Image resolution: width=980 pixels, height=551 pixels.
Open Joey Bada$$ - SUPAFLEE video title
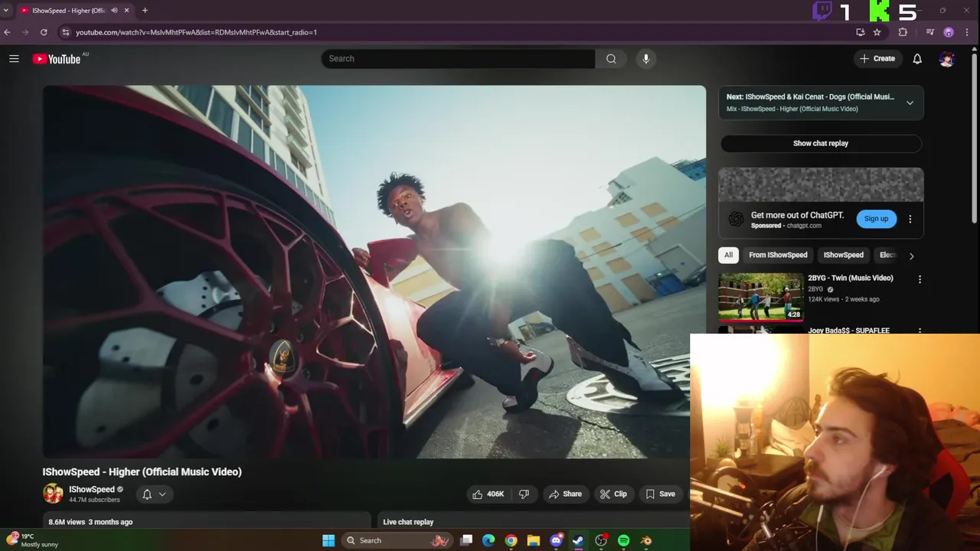(x=849, y=331)
